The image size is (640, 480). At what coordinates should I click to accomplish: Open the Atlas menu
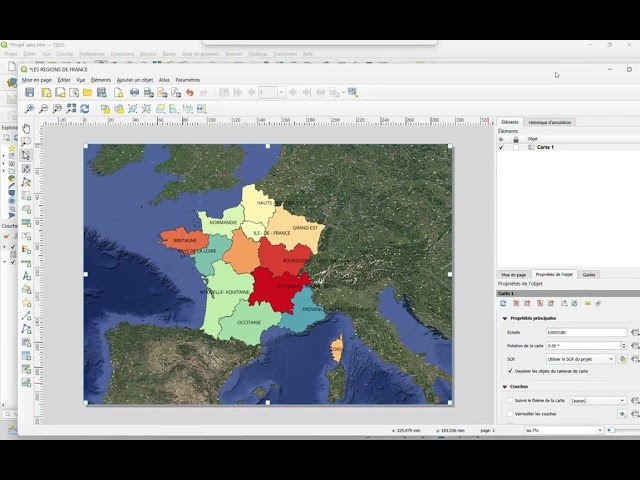coord(164,80)
